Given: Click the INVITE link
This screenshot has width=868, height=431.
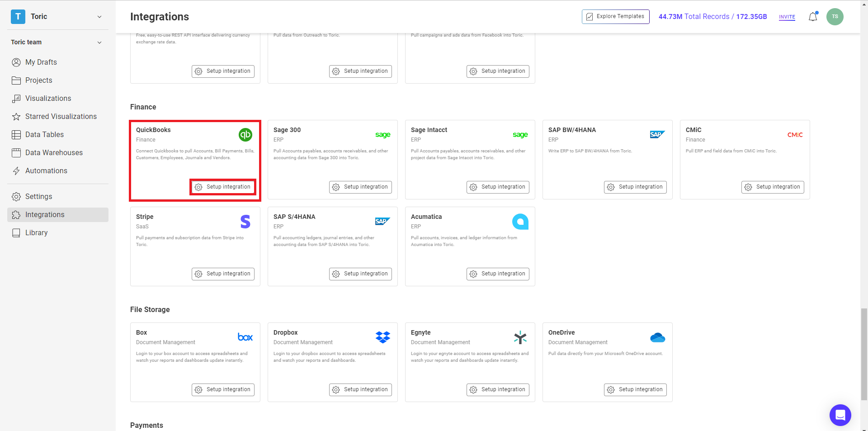Looking at the screenshot, I should click(x=787, y=17).
